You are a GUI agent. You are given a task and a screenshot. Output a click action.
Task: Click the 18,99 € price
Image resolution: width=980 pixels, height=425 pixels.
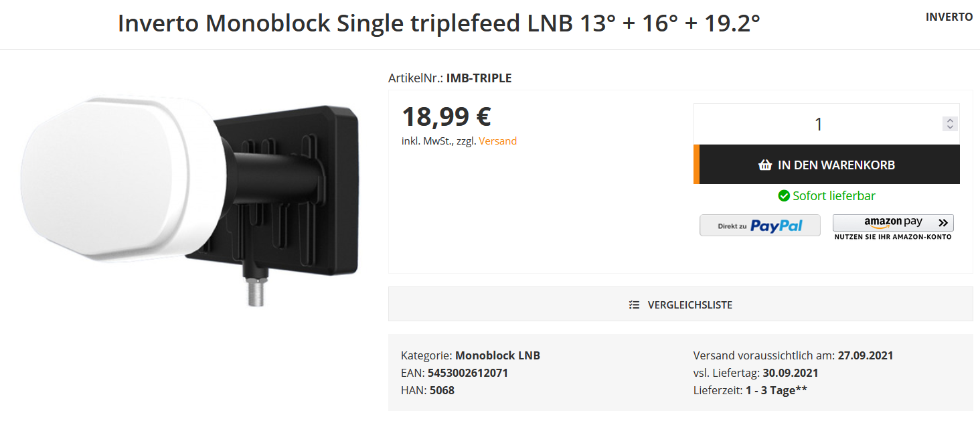(446, 116)
